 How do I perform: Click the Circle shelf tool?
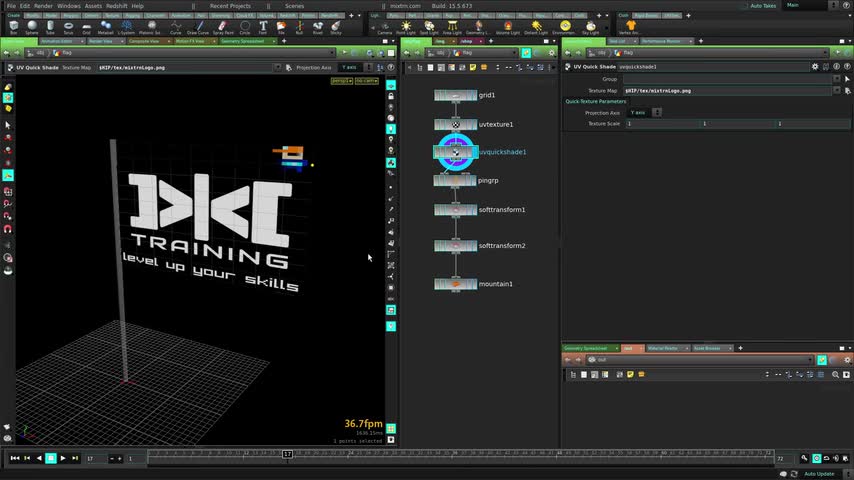click(245, 27)
